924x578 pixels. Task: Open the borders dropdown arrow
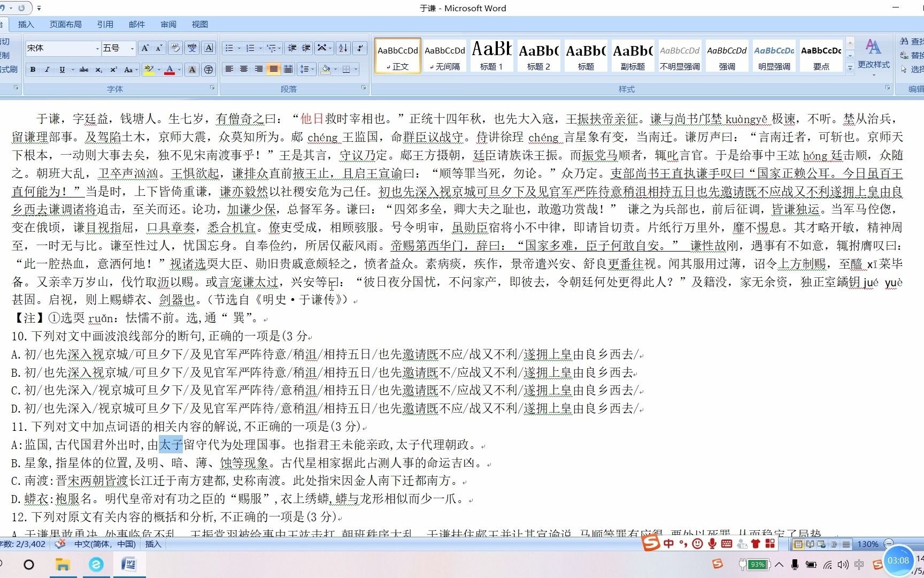coord(356,70)
